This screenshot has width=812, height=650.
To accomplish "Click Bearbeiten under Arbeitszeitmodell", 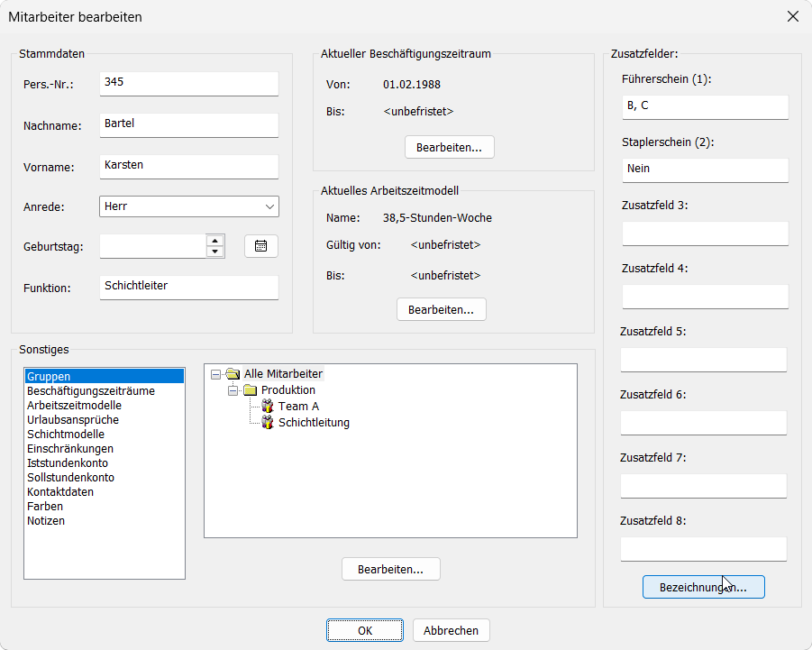I will (x=442, y=310).
